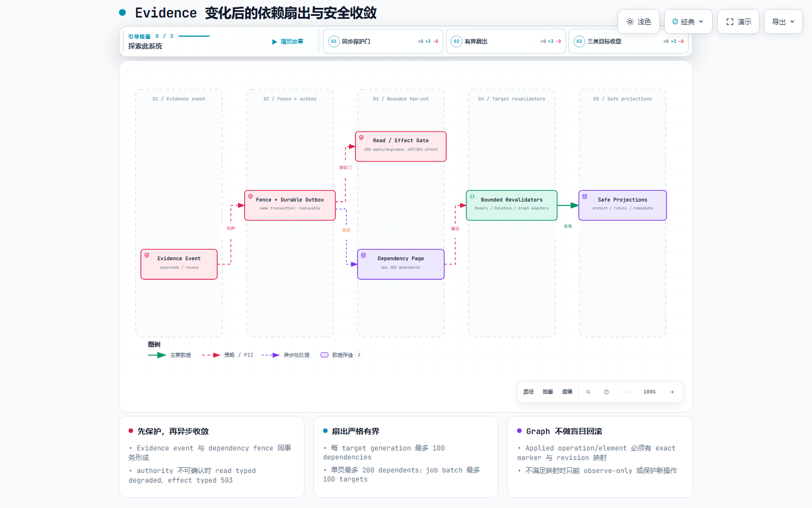812x508 pixels.
Task: Toggle 数据存储 legend filter
Action: pos(341,355)
